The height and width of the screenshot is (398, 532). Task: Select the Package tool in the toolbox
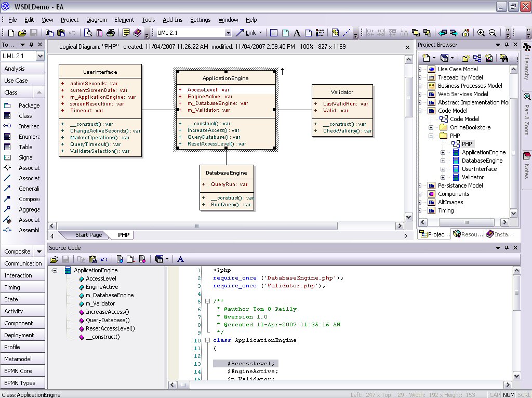pyautogui.click(x=22, y=105)
